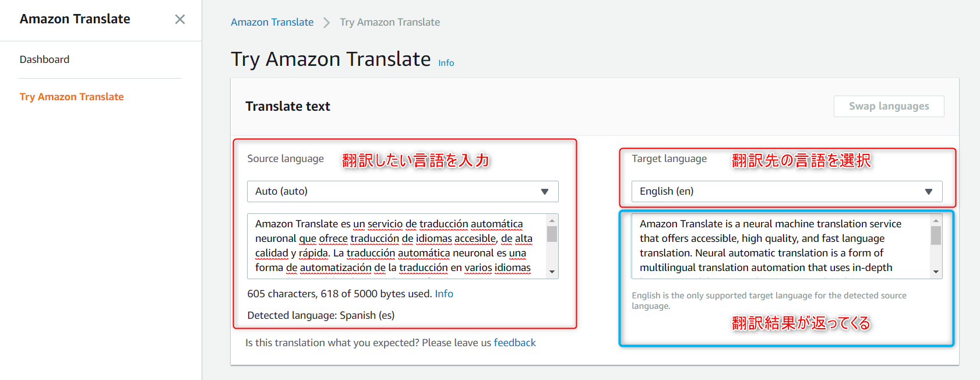This screenshot has height=380, width=980.
Task: Open the Dashboard page in sidebar
Action: (44, 59)
